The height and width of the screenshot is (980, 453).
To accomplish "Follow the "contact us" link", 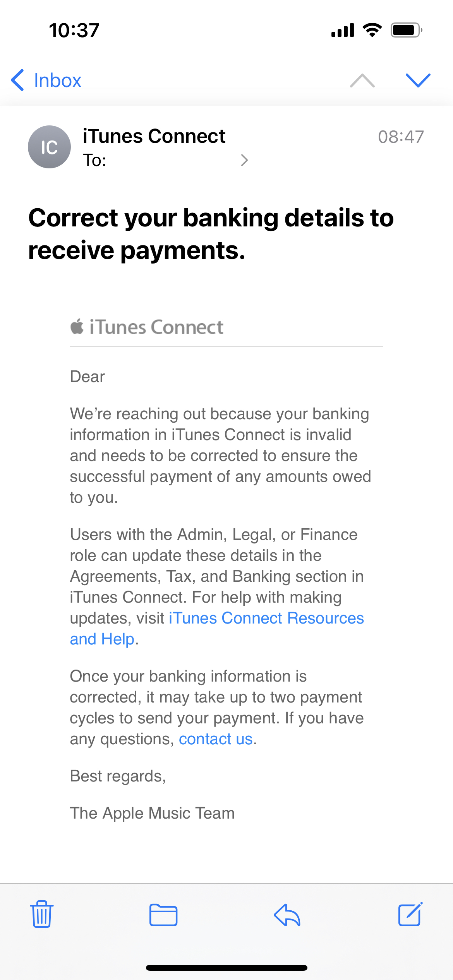I will click(x=216, y=739).
